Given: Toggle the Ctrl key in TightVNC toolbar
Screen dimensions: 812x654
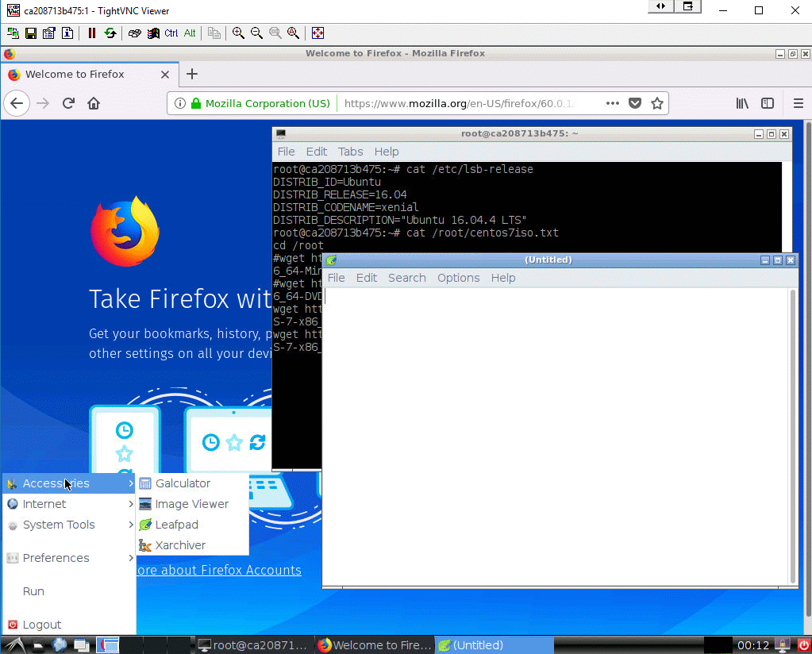Looking at the screenshot, I should pos(171,33).
